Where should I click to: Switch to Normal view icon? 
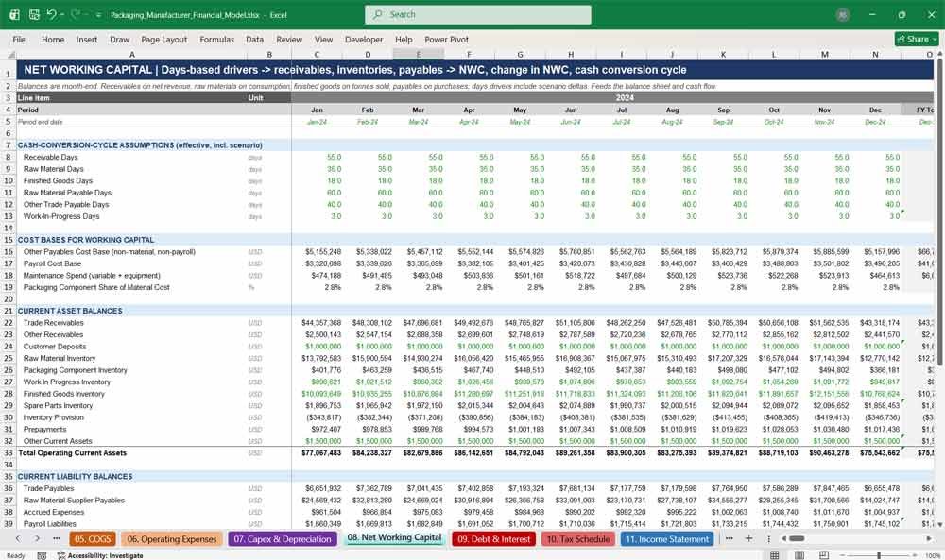pos(775,554)
